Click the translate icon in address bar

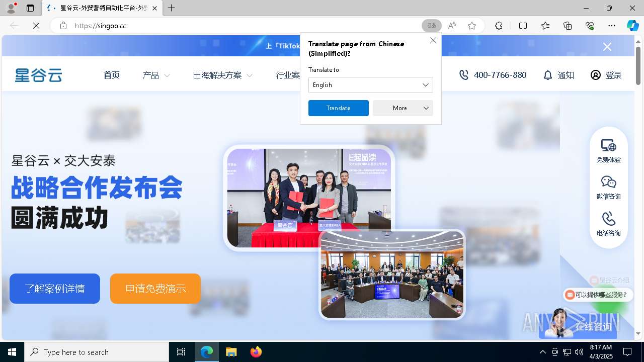pos(432,26)
